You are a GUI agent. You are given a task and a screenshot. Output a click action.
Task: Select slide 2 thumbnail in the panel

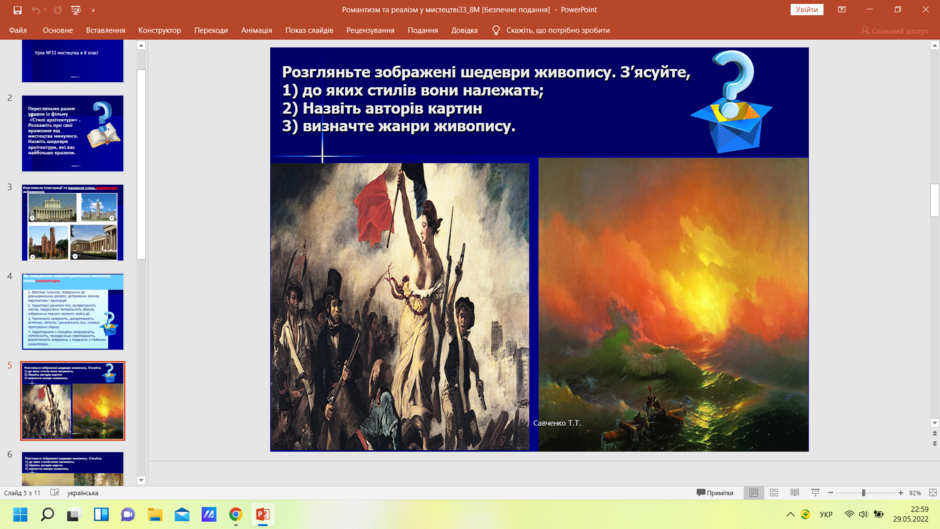73,133
